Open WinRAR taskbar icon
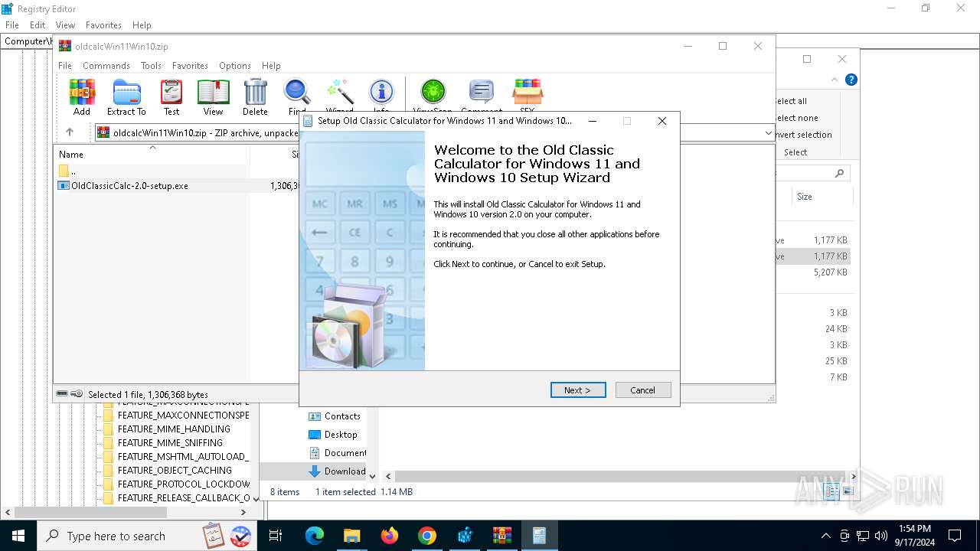The height and width of the screenshot is (551, 980). click(x=502, y=536)
